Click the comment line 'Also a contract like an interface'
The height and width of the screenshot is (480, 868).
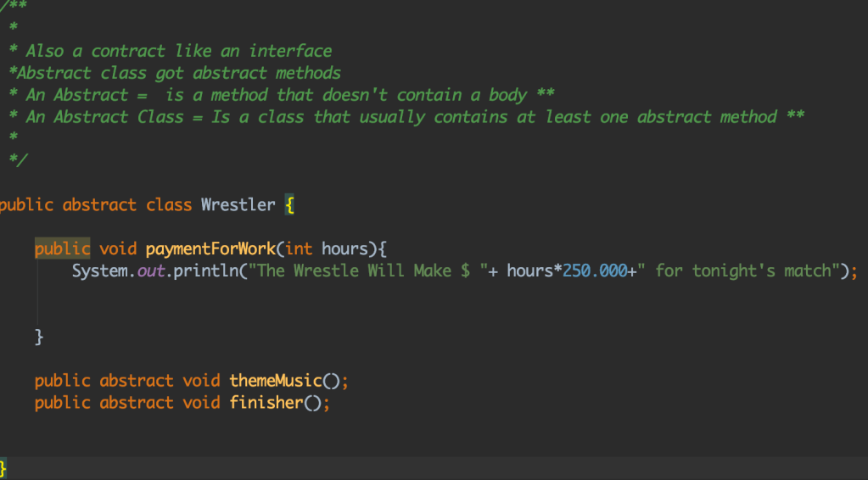click(x=178, y=51)
